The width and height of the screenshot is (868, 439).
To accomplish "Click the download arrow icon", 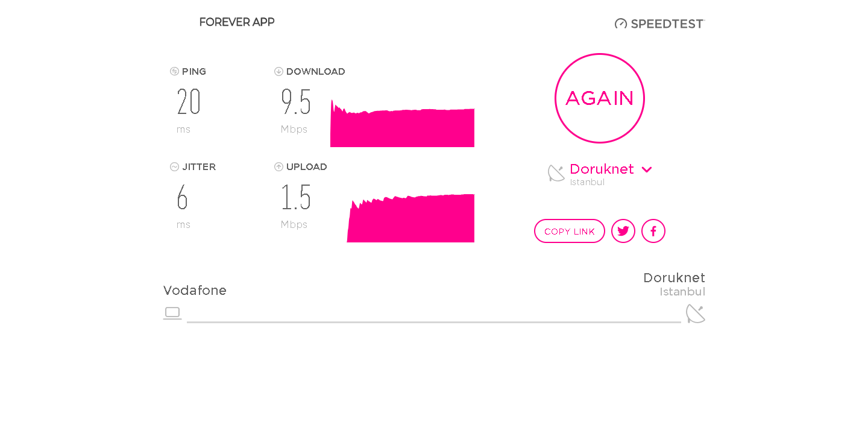I will pyautogui.click(x=278, y=71).
